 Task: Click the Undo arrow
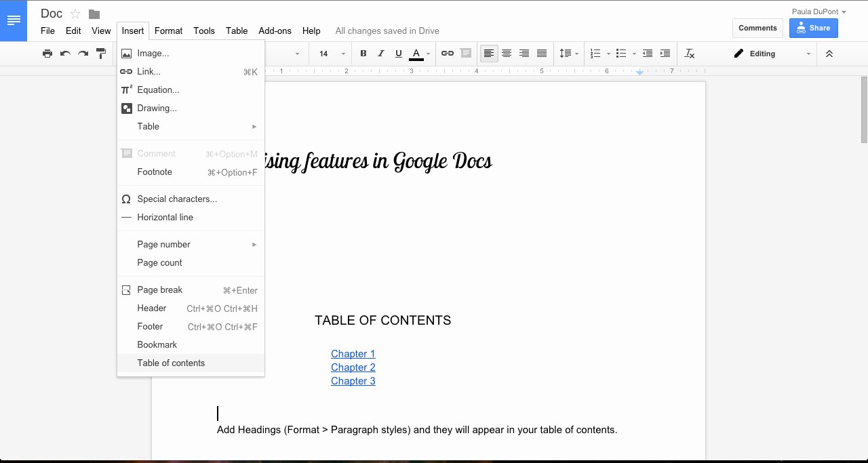(65, 54)
